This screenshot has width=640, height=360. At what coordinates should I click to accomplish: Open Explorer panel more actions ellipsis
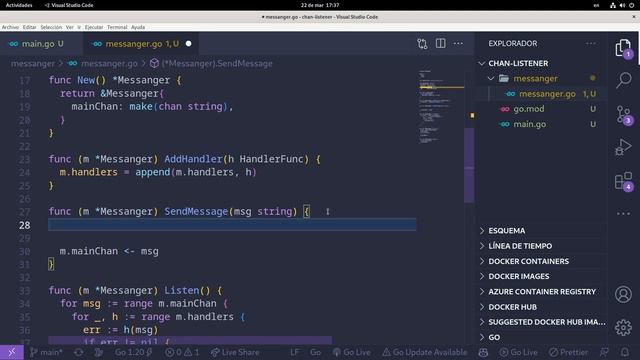coord(591,43)
